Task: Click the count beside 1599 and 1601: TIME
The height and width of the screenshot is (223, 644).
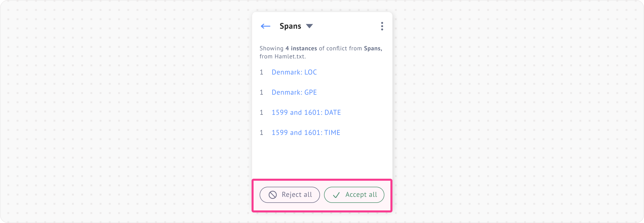Action: coord(261,133)
